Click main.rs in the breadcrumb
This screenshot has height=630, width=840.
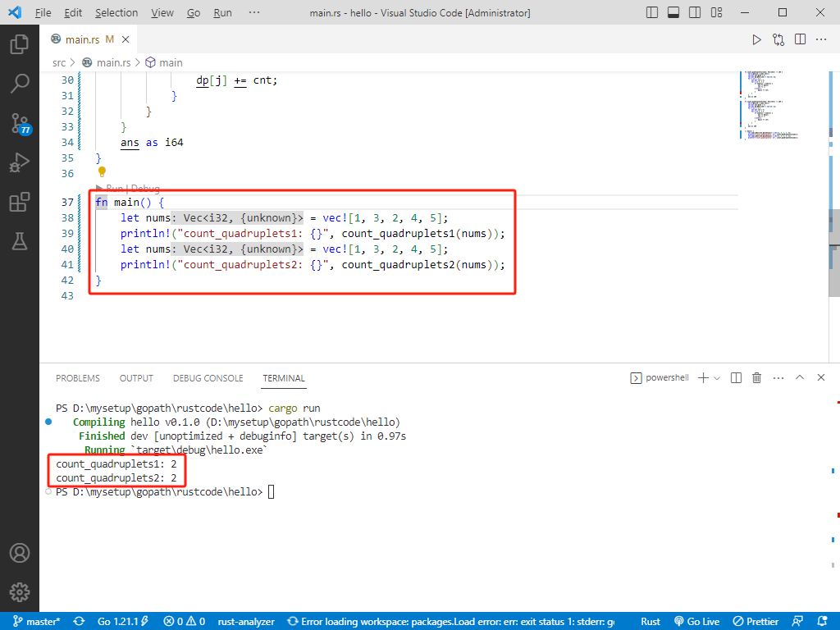point(107,62)
